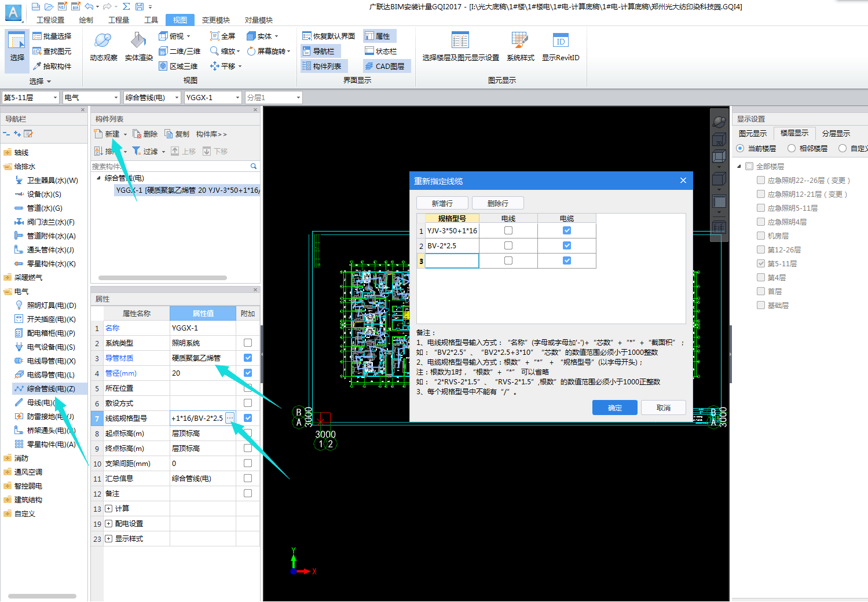Open 系统样式 system style
Screen dimensions: 868x602
(520, 46)
